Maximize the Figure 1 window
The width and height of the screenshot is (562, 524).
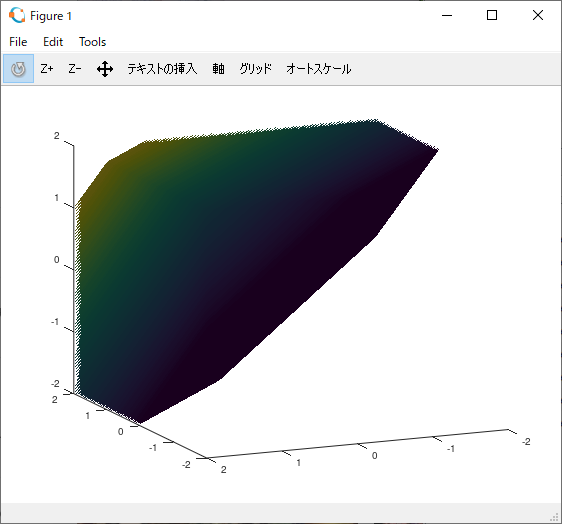tap(492, 15)
